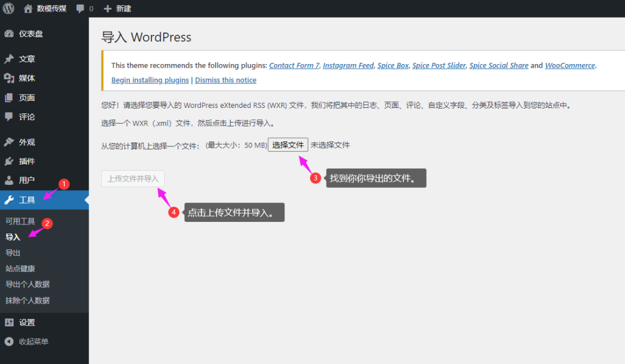Click the 数模传媒 site name

coord(52,9)
